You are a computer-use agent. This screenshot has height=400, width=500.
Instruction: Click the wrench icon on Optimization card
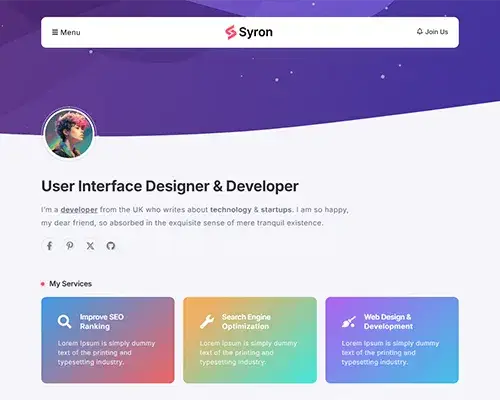pos(207,322)
